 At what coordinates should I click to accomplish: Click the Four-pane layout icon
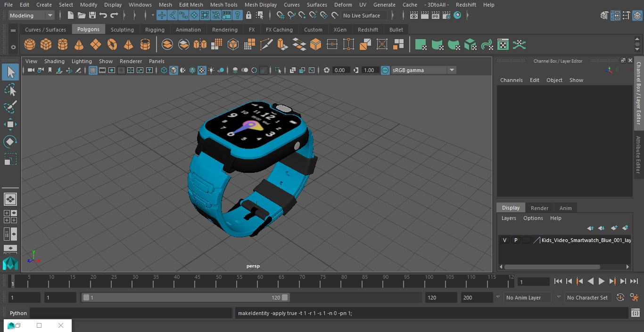(x=10, y=217)
